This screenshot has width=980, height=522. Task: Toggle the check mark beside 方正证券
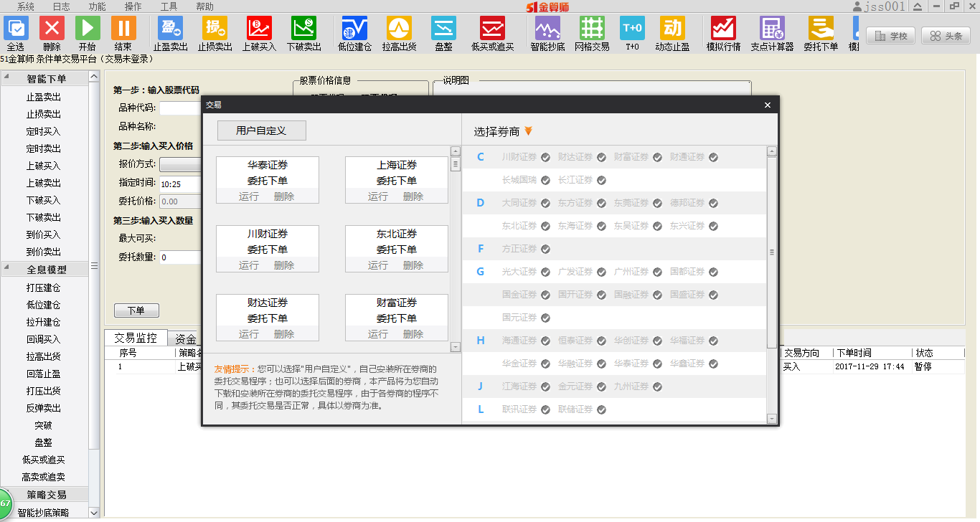(545, 249)
